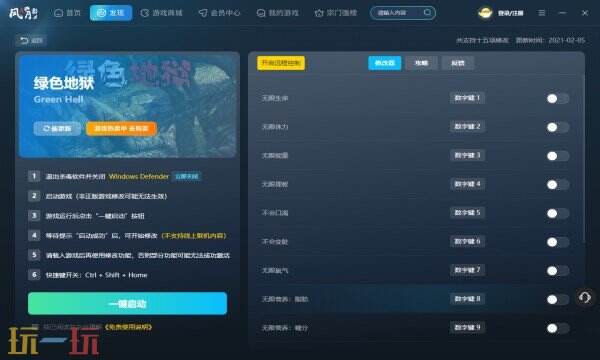Open the 首页 home nav item
600x360 pixels.
[68, 13]
